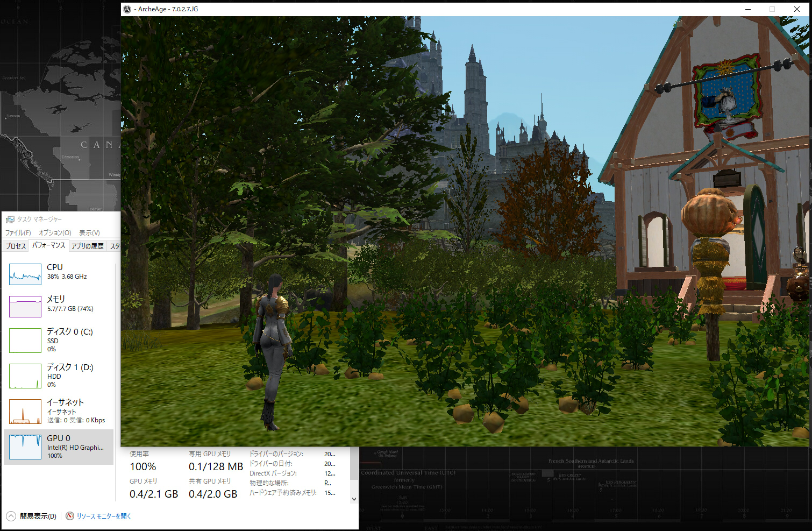The height and width of the screenshot is (531, 812).
Task: Maximize the ArcheAge window
Action: pos(772,9)
